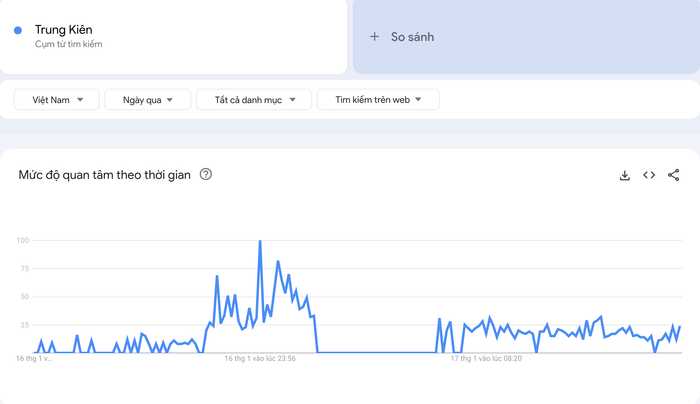Screen dimensions: 700x404
Task: Edit the Trung Kiên search term
Action: [62, 30]
